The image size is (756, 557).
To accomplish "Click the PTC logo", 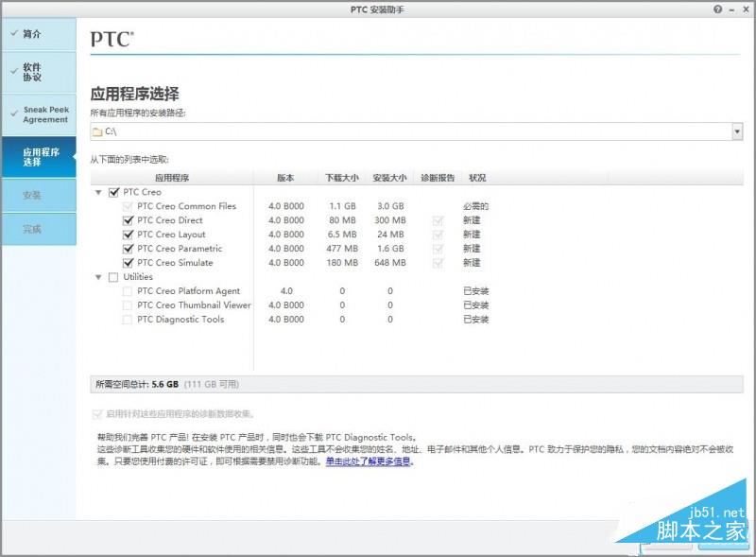I will pyautogui.click(x=112, y=40).
